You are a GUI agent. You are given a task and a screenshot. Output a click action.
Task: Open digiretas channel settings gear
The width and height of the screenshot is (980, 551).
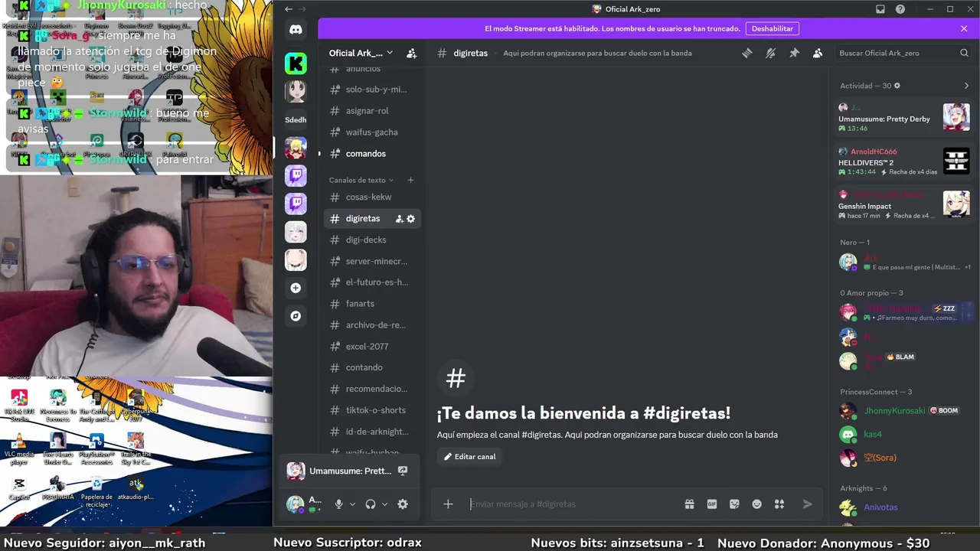pos(410,219)
